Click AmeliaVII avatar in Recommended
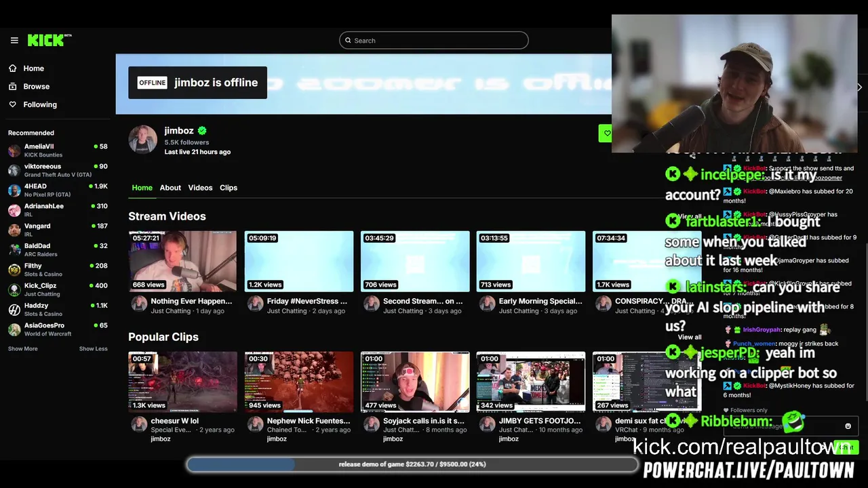 click(14, 150)
